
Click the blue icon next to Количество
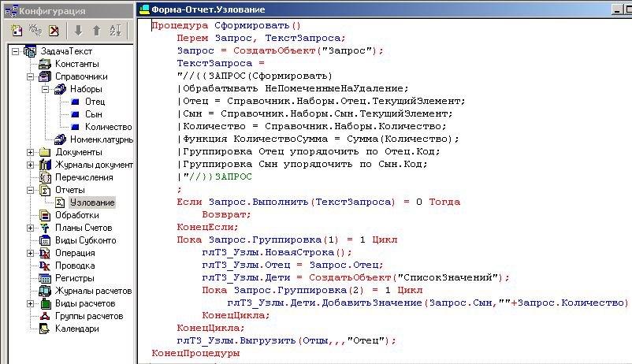coord(75,127)
